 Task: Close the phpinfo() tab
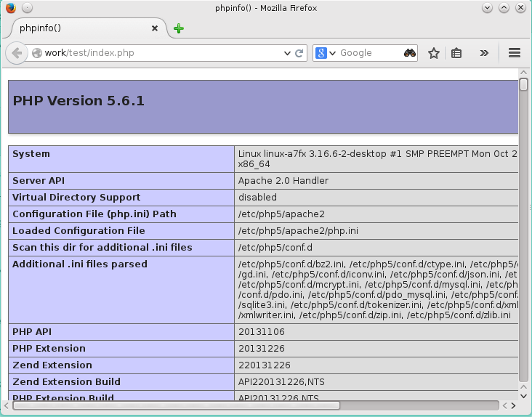pos(154,28)
